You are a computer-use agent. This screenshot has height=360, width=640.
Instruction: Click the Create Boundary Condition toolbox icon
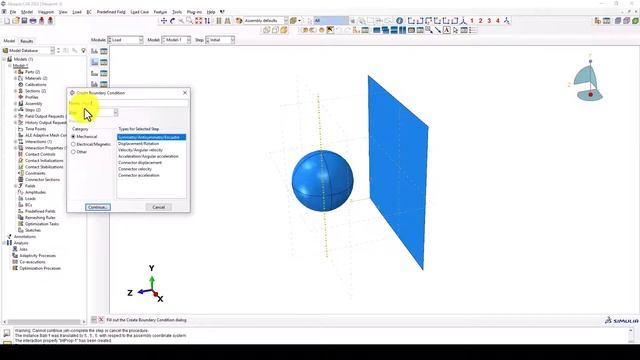tap(95, 62)
